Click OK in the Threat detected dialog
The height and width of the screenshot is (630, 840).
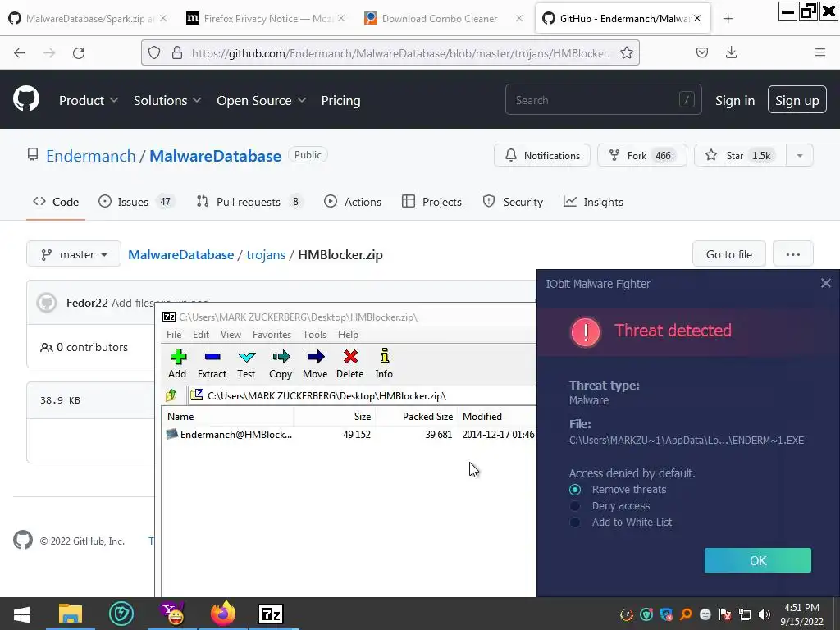pyautogui.click(x=757, y=560)
